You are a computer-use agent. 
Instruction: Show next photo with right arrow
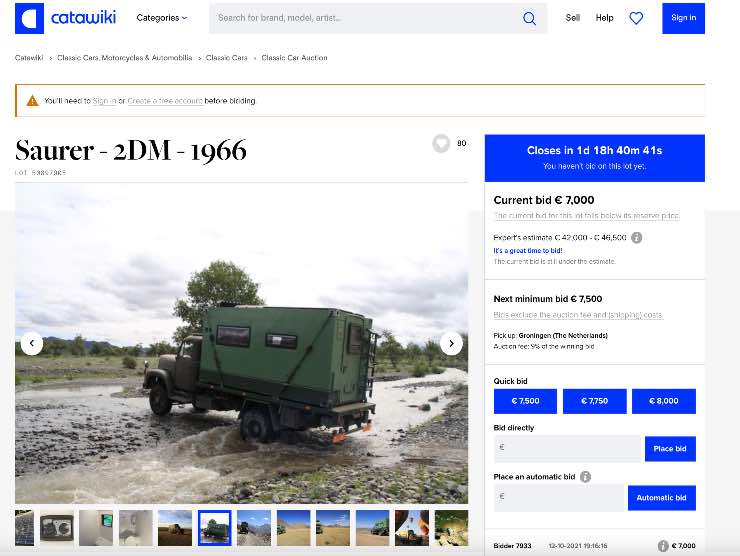[x=451, y=343]
